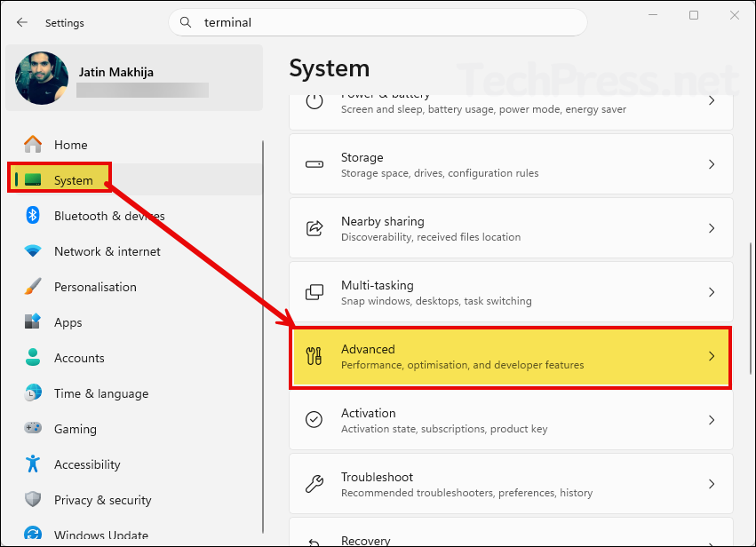Image resolution: width=756 pixels, height=547 pixels.
Task: Click the Troubleshoot wrench icon
Action: coord(314,484)
